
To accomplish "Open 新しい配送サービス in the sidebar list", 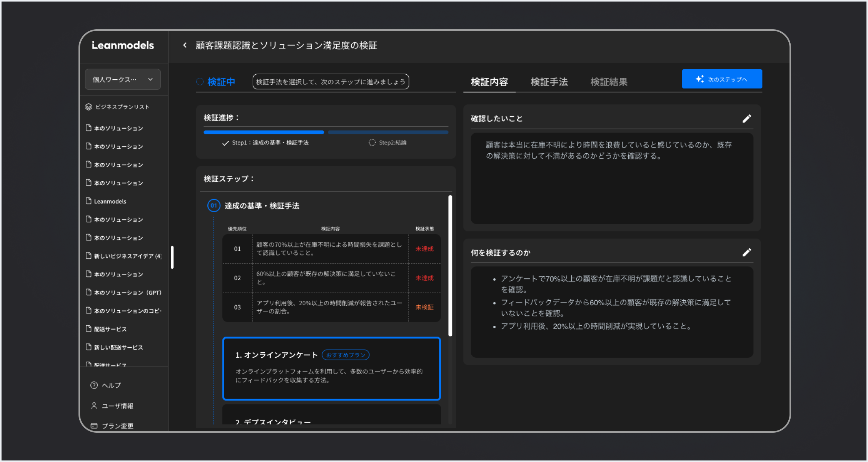I will tap(119, 347).
